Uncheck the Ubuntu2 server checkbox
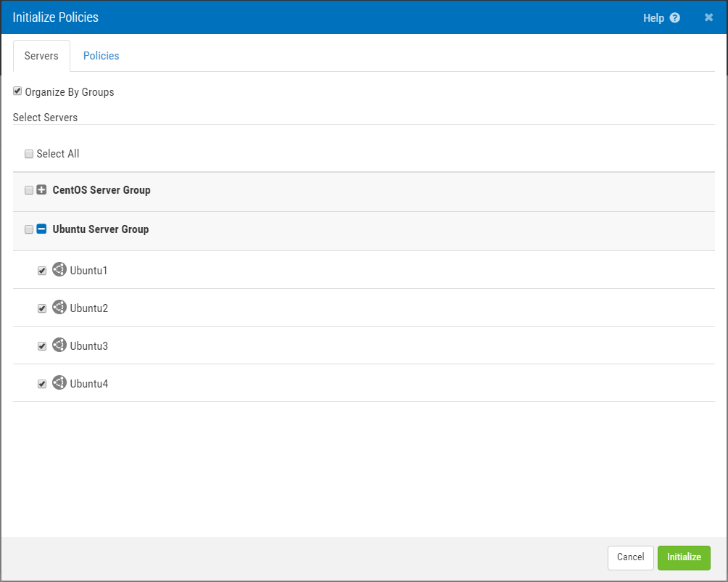 (42, 308)
